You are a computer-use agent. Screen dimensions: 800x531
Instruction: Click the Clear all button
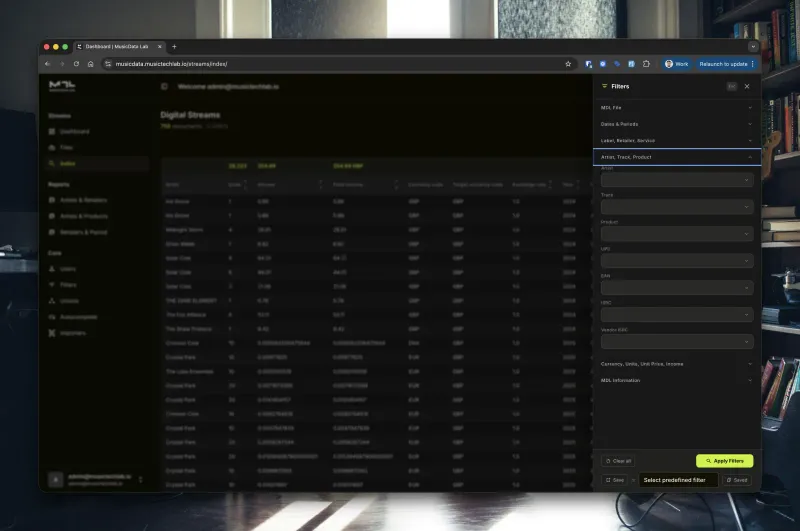(618, 461)
